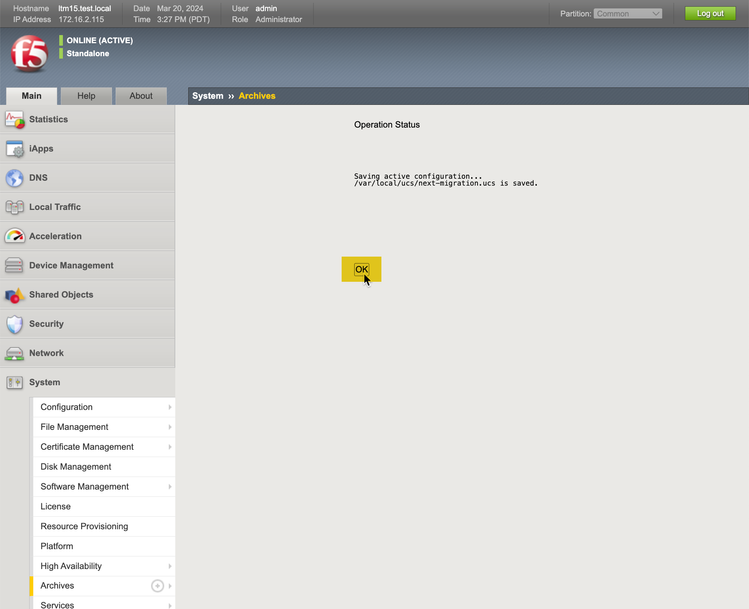Image resolution: width=749 pixels, height=609 pixels.
Task: Click hostname ltm15.test.local text
Action: 85,9
